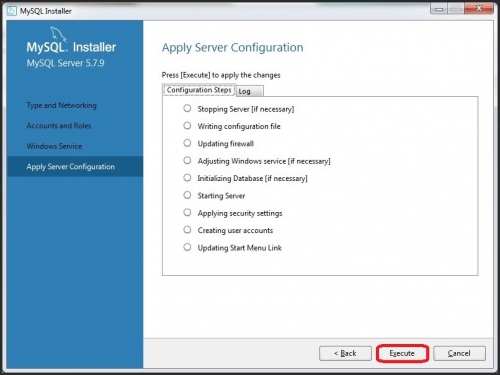500x375 pixels.
Task: Click the 'MySQL Server 5.7.9' label
Action: 65,63
